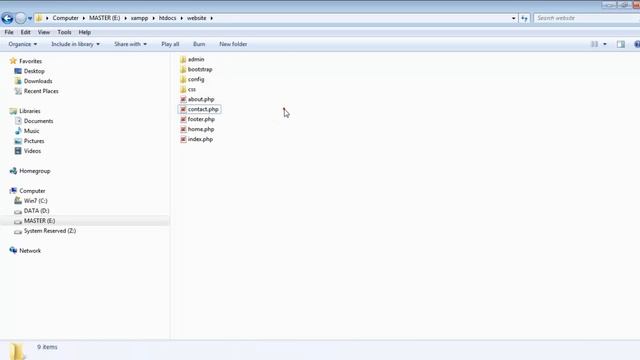Open the recent locations dropdown arrow
The width and height of the screenshot is (640, 360).
(30, 18)
